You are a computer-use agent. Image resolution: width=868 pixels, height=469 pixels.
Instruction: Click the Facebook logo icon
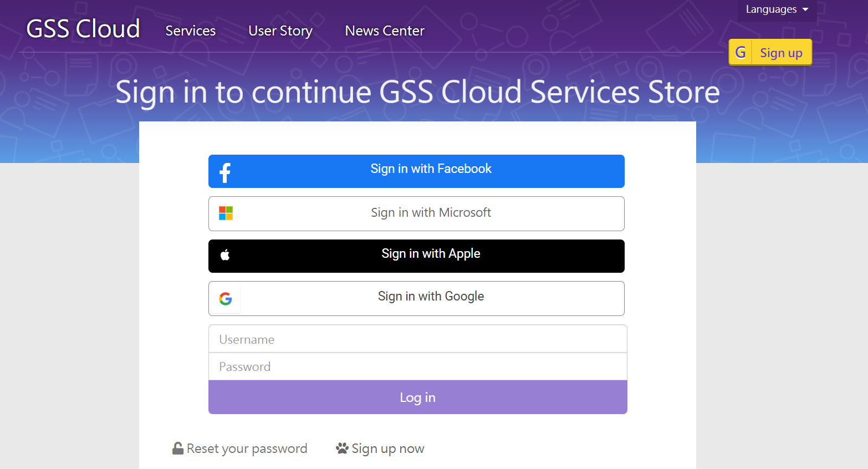[x=225, y=172]
